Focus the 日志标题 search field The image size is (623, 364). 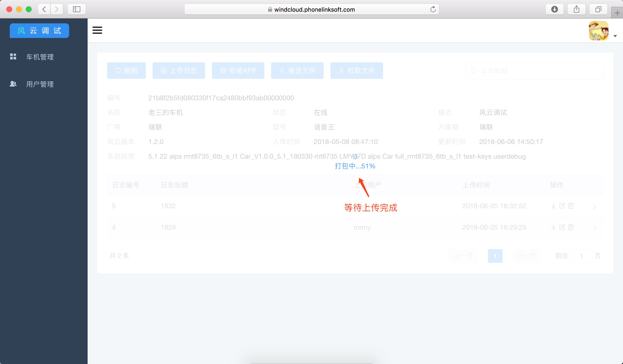(x=534, y=71)
